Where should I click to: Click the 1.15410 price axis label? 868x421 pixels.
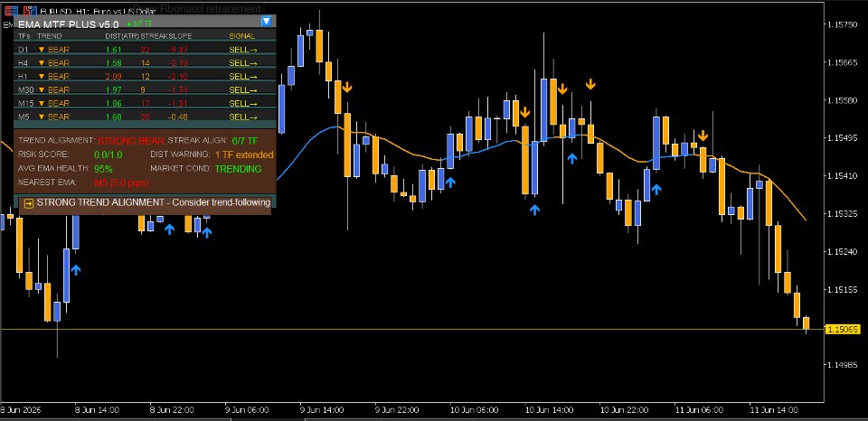842,176
